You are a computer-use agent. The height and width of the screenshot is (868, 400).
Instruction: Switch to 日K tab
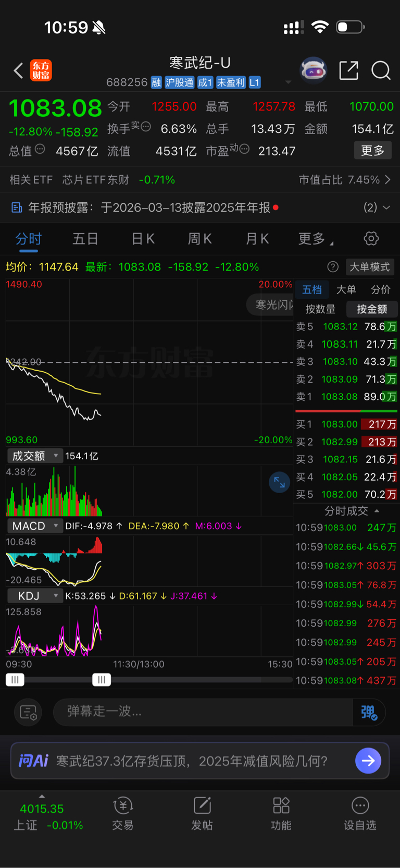tap(143, 239)
